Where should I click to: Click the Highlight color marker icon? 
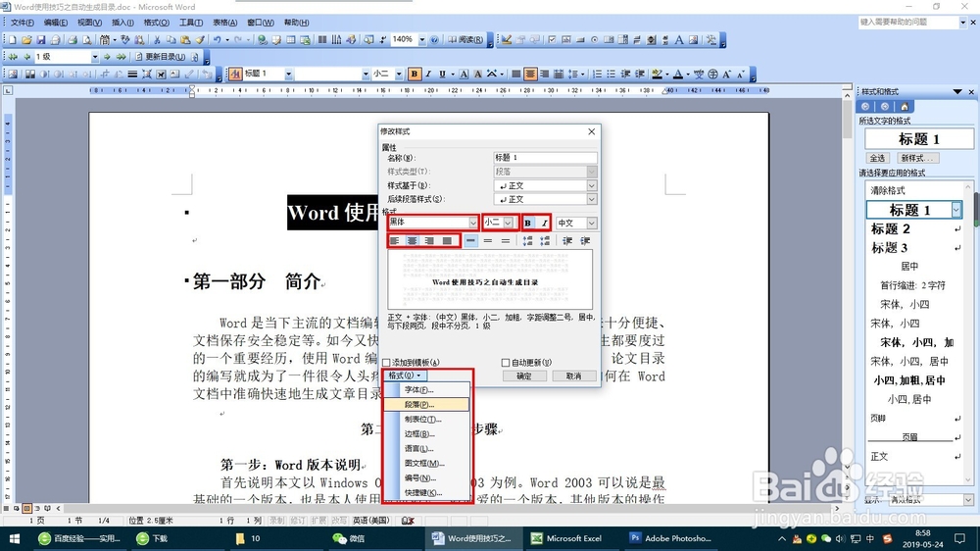tap(657, 74)
